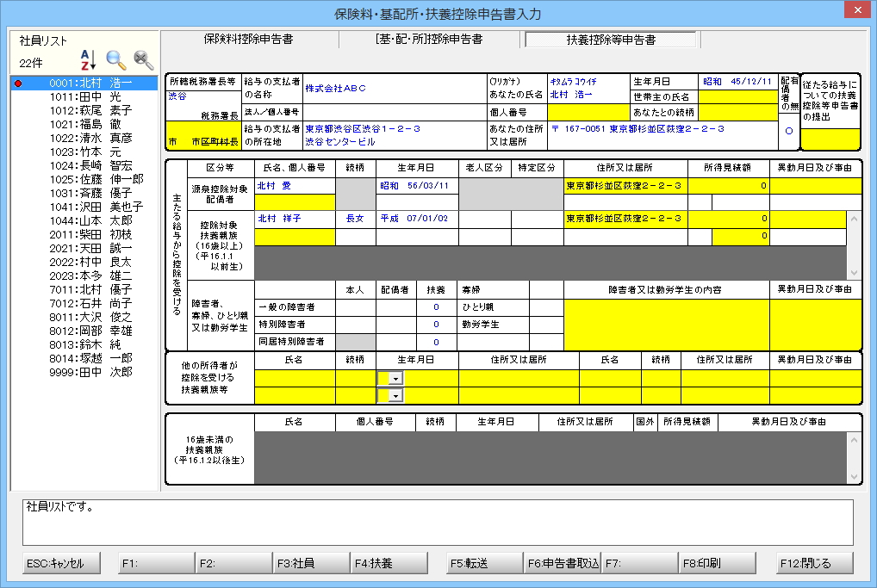Viewport: 877px width, 588px height.
Task: Open first birthdate dropdown in 他の所得者 row
Action: pyautogui.click(x=395, y=379)
